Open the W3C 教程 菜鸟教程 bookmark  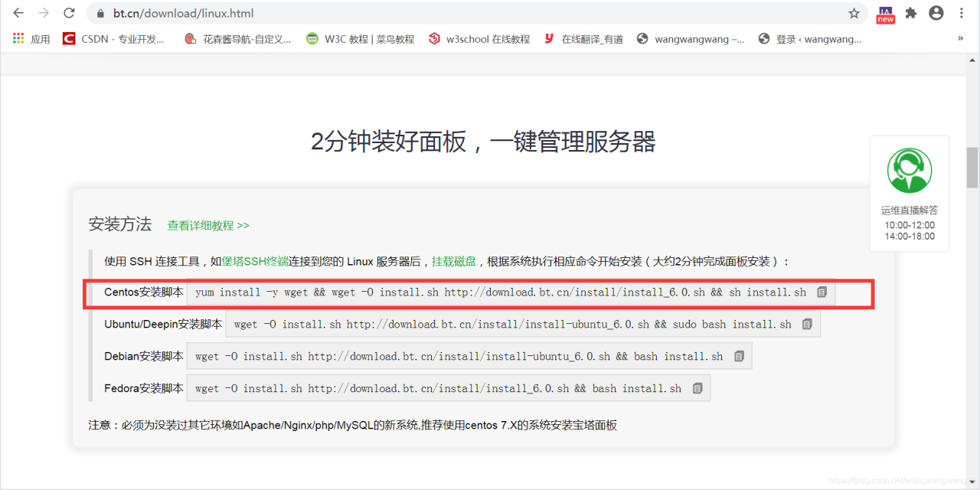360,39
